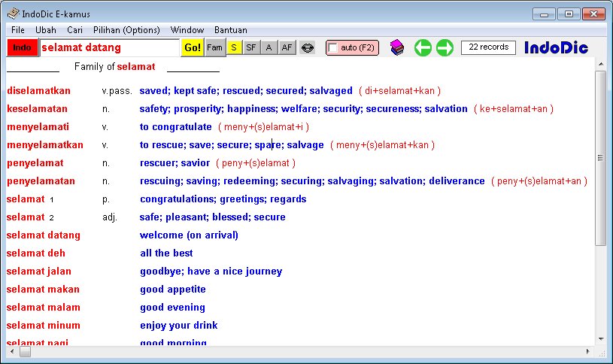Click the translation 'good evening'
Viewport: 613px width, 364px height.
(172, 308)
